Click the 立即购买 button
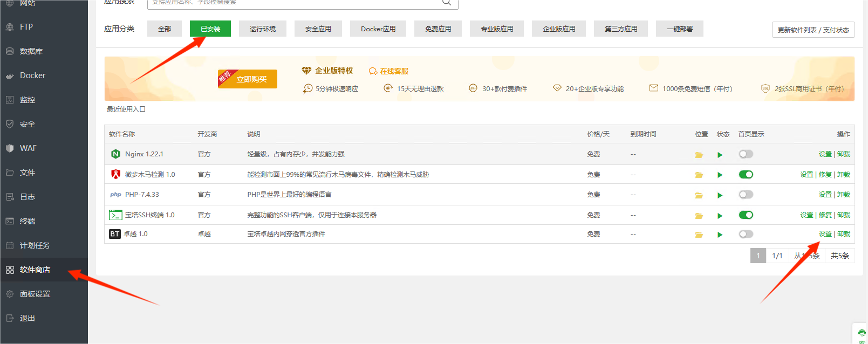This screenshot has height=344, width=868. point(248,79)
